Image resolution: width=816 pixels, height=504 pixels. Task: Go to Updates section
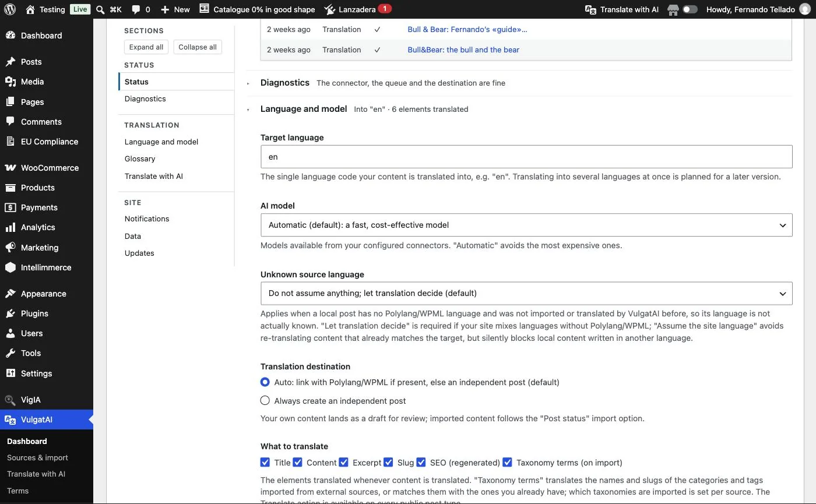pos(139,253)
